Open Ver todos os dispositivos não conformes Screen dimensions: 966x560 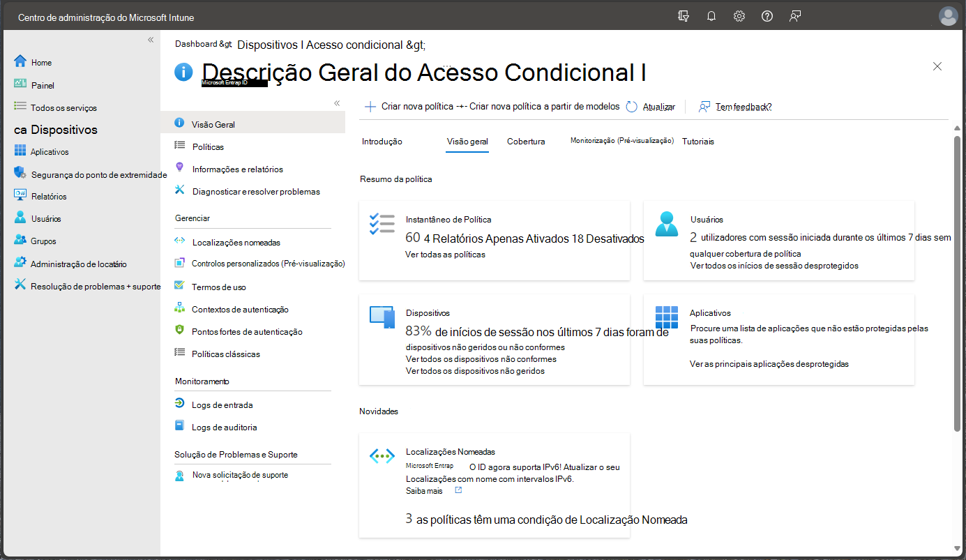tap(481, 359)
